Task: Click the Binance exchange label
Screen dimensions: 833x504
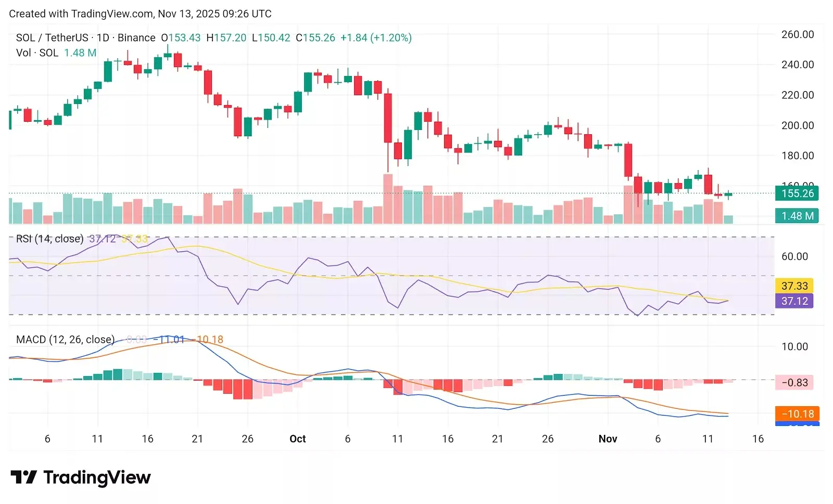Action: [136, 37]
